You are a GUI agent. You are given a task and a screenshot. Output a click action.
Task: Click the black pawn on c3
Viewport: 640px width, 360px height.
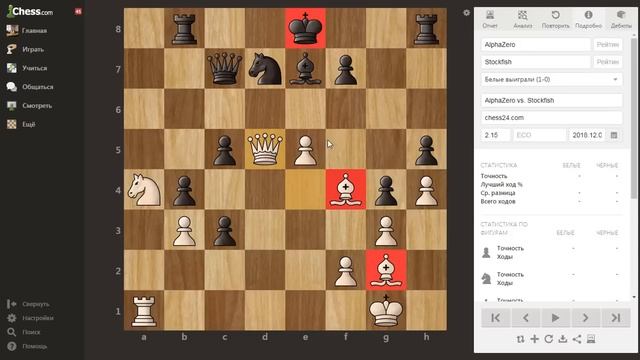pyautogui.click(x=225, y=230)
